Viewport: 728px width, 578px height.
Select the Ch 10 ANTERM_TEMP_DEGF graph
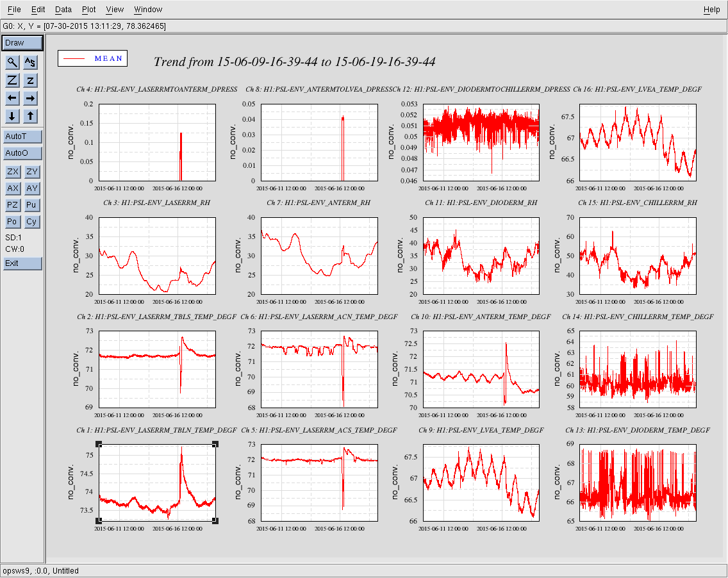[481, 370]
